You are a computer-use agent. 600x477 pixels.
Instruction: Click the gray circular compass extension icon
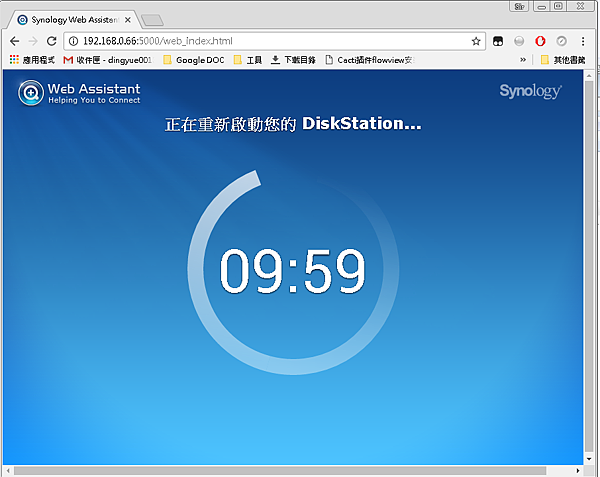561,41
